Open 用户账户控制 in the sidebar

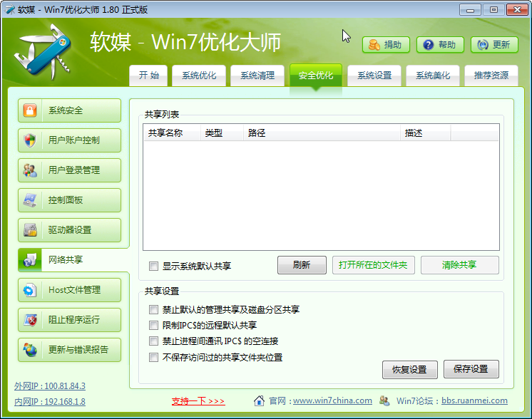click(x=70, y=140)
